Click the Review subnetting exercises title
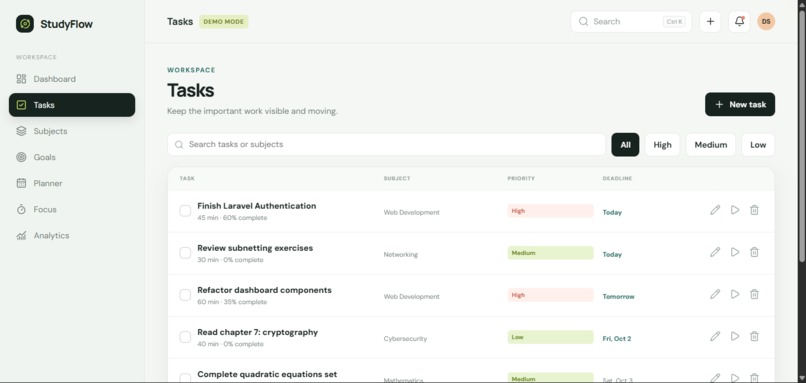Viewport: 806px width, 383px height. tap(255, 248)
